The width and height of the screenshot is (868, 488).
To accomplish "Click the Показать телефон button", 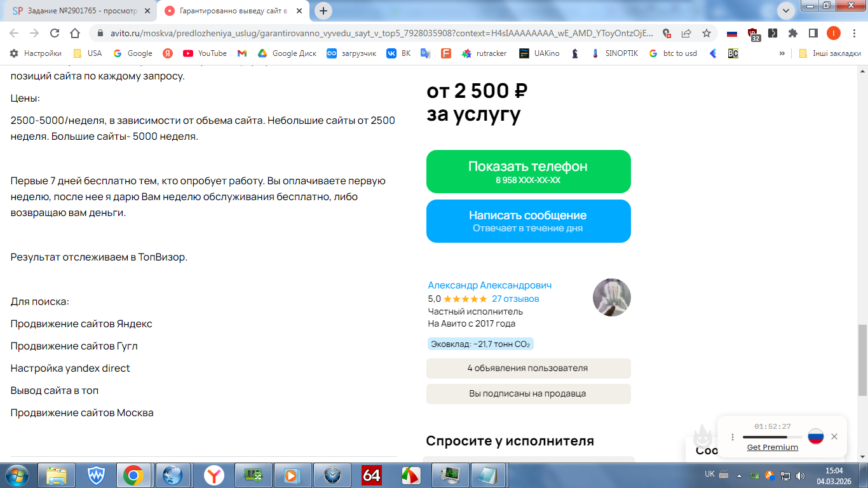I will click(529, 172).
